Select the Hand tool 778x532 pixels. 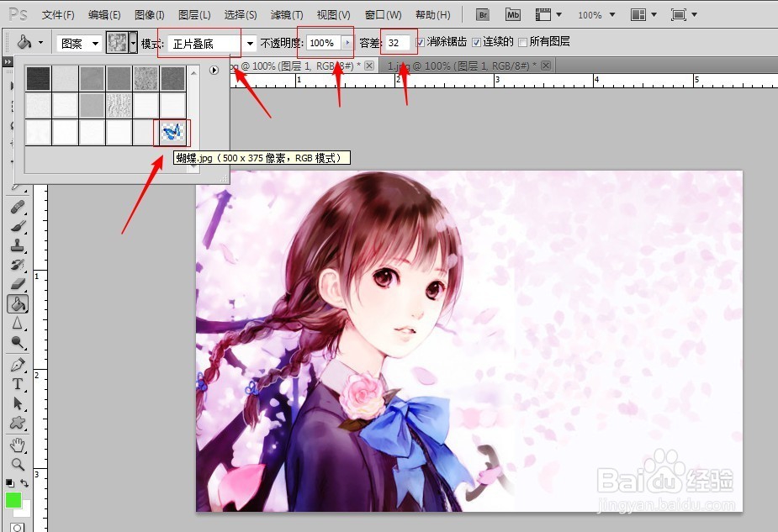tap(18, 445)
